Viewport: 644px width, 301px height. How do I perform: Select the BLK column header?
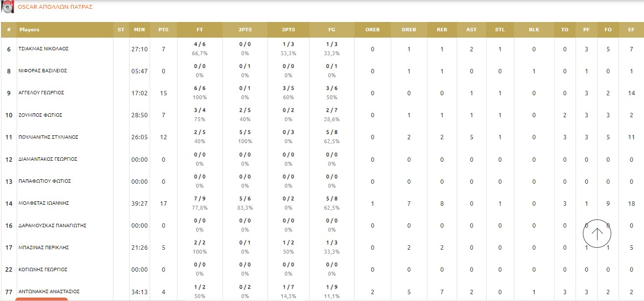click(533, 30)
